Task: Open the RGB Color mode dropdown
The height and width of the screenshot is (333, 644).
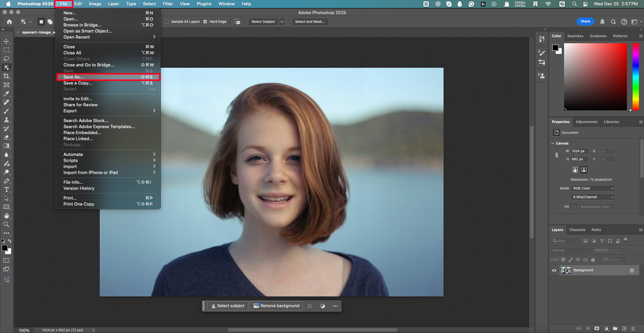Action: (x=593, y=188)
